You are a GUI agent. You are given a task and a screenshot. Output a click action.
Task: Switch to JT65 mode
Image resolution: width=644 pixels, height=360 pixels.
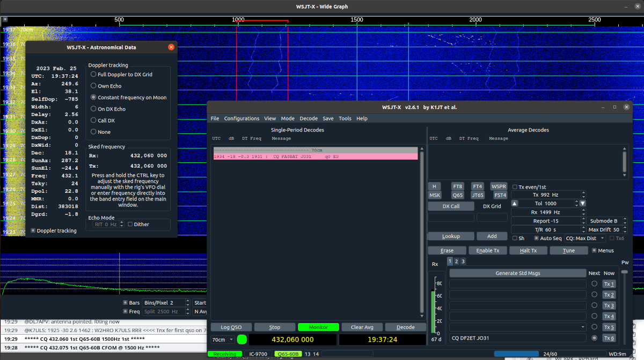tap(477, 195)
